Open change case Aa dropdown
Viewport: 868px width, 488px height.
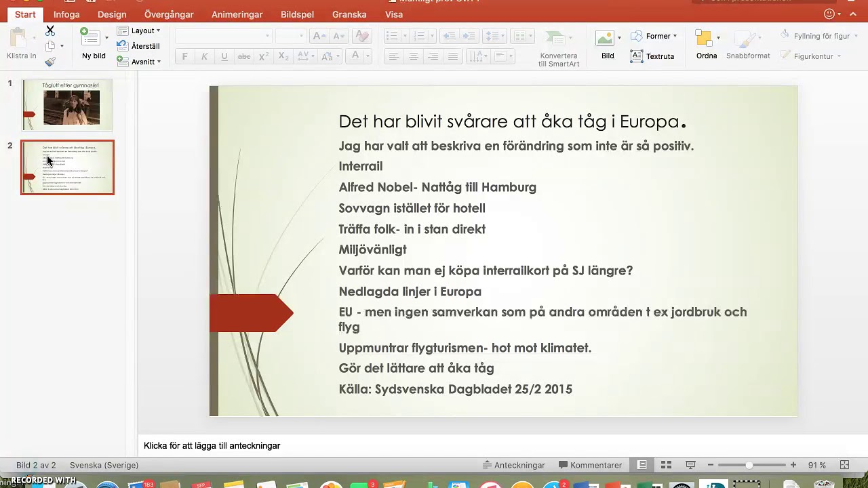(x=329, y=56)
